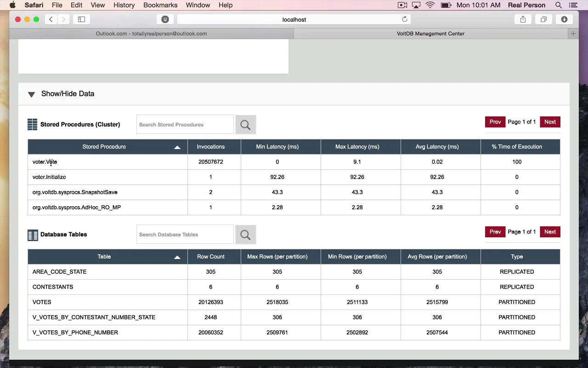The width and height of the screenshot is (588, 368).
Task: Open Wi-Fi status menu
Action: pos(430,5)
